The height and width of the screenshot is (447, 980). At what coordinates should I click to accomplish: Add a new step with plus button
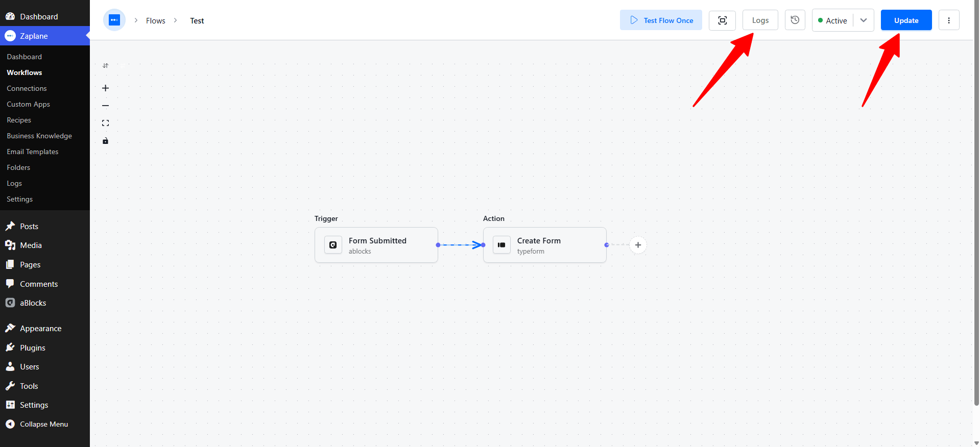click(x=638, y=245)
